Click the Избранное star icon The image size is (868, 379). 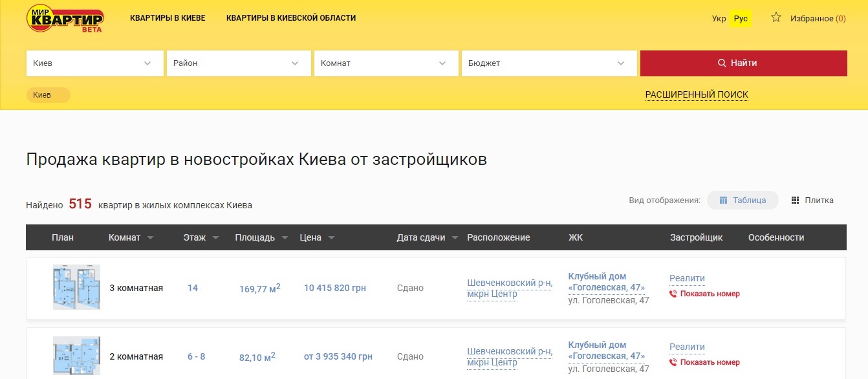click(x=776, y=17)
